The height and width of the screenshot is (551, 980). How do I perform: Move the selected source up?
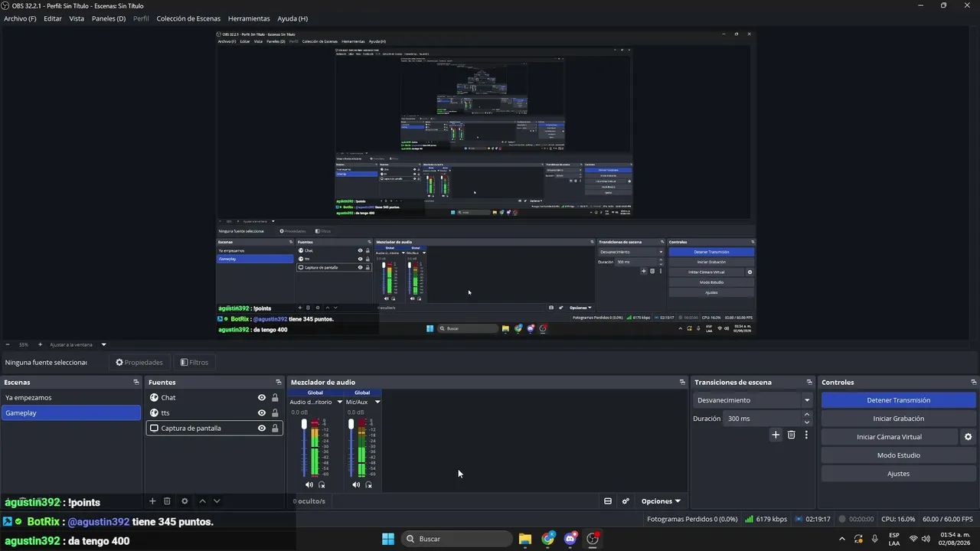202,501
